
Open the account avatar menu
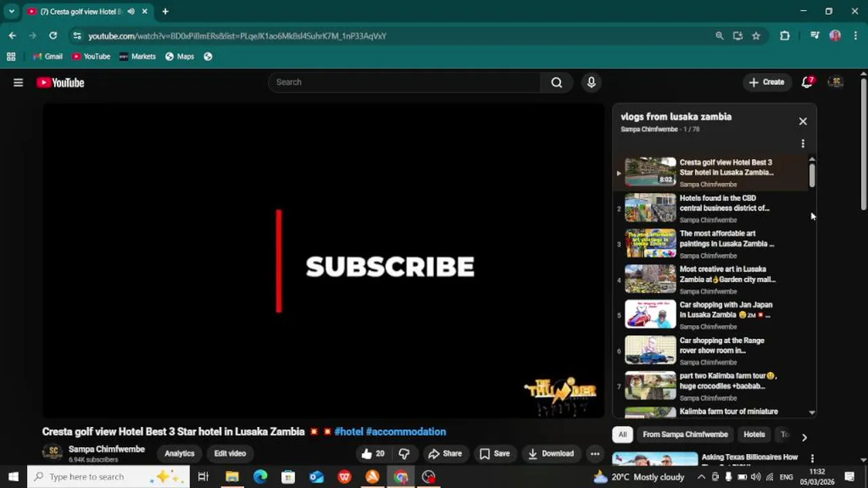click(836, 83)
